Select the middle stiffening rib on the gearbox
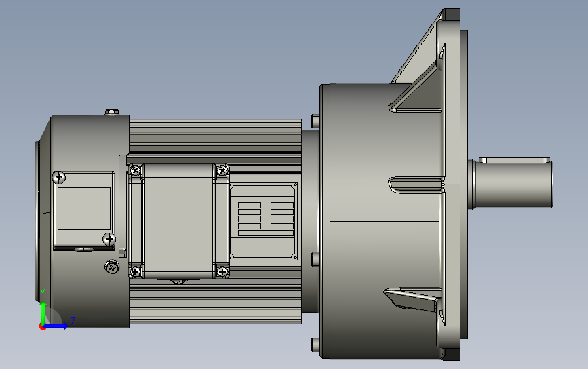Screen dimensions: 588x369 [416, 185]
